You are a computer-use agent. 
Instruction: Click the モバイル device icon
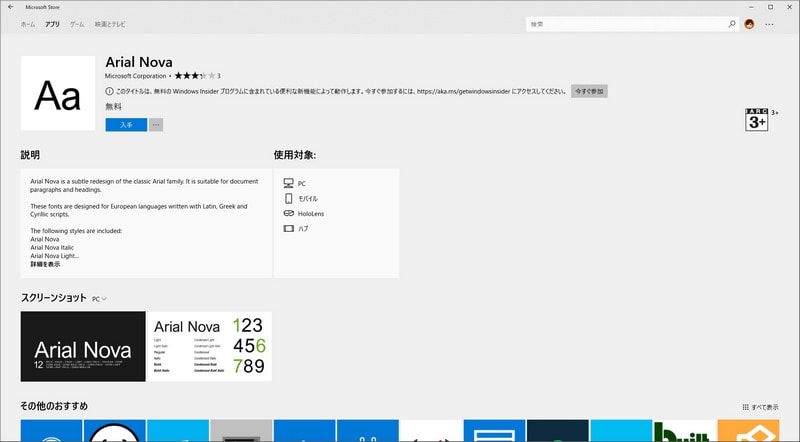click(289, 198)
